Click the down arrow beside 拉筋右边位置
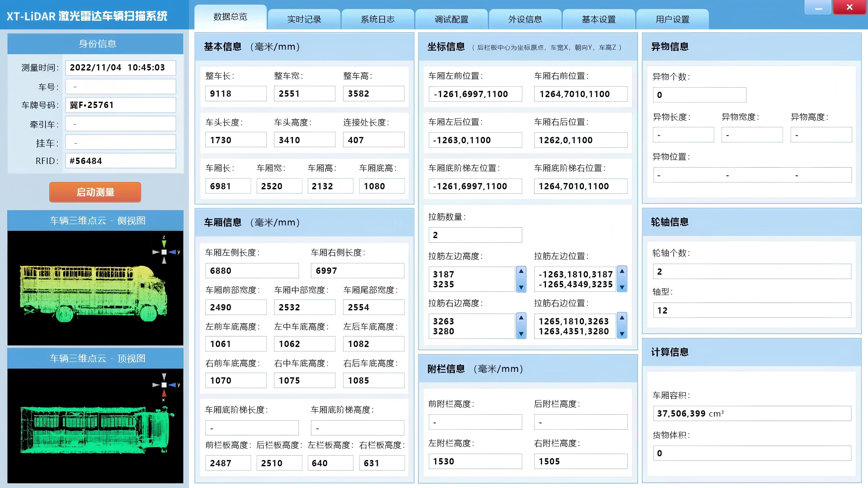This screenshot has height=488, width=868. point(622,334)
